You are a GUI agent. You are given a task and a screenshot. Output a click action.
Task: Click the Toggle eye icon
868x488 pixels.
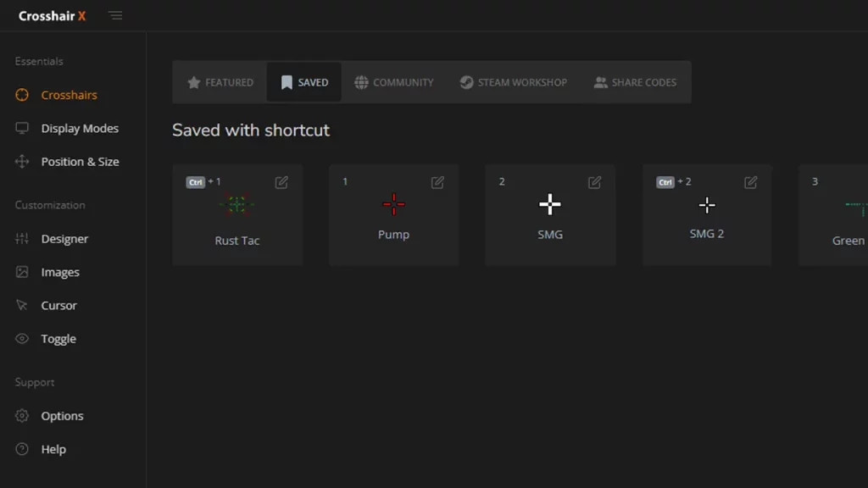pos(21,338)
